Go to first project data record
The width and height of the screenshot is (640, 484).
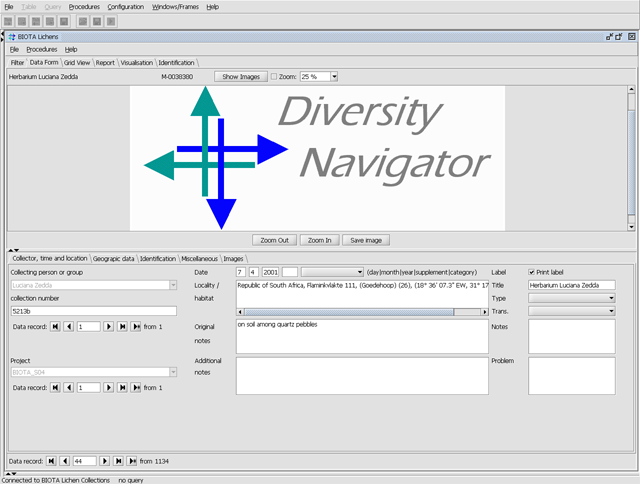click(x=55, y=387)
